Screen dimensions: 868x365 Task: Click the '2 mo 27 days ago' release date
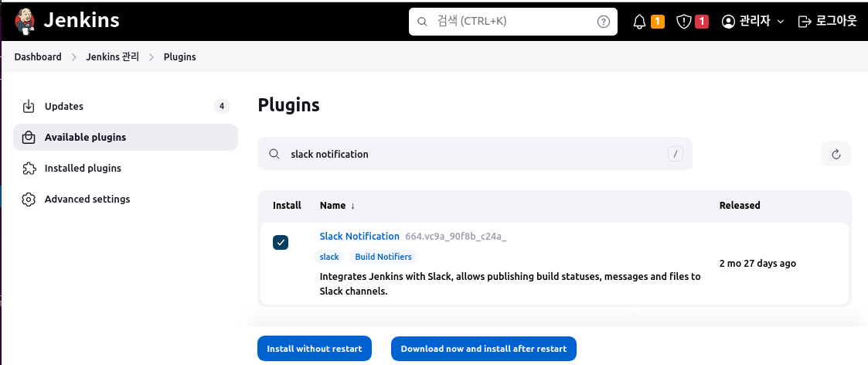tap(757, 264)
